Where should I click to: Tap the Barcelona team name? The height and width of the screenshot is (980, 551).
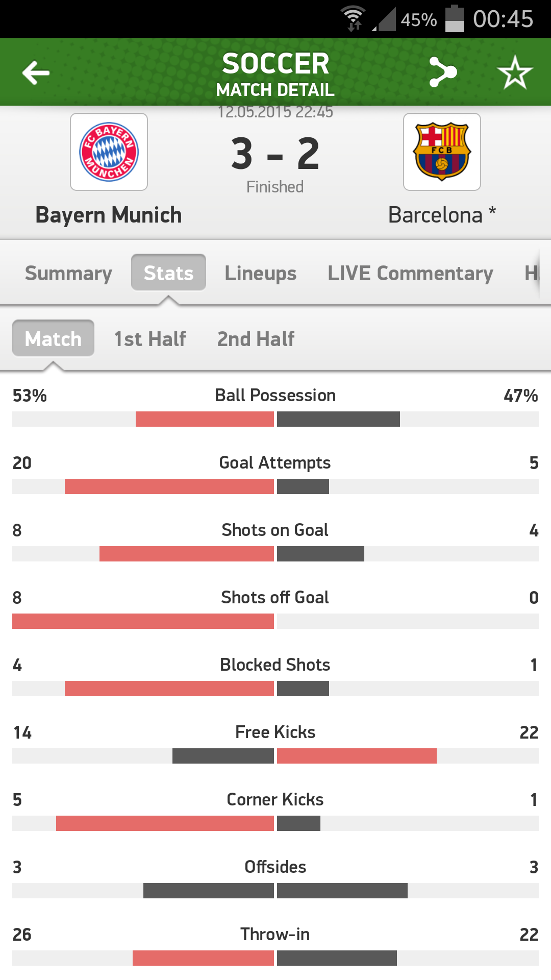click(x=435, y=215)
